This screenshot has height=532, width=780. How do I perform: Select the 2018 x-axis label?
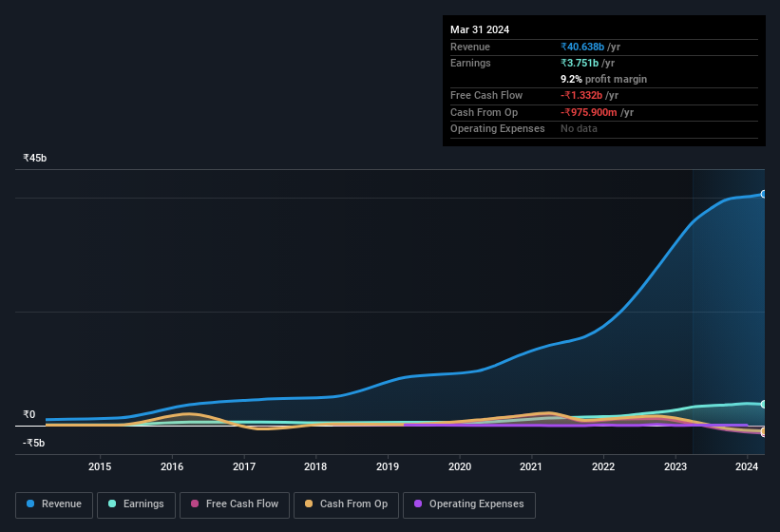315,466
